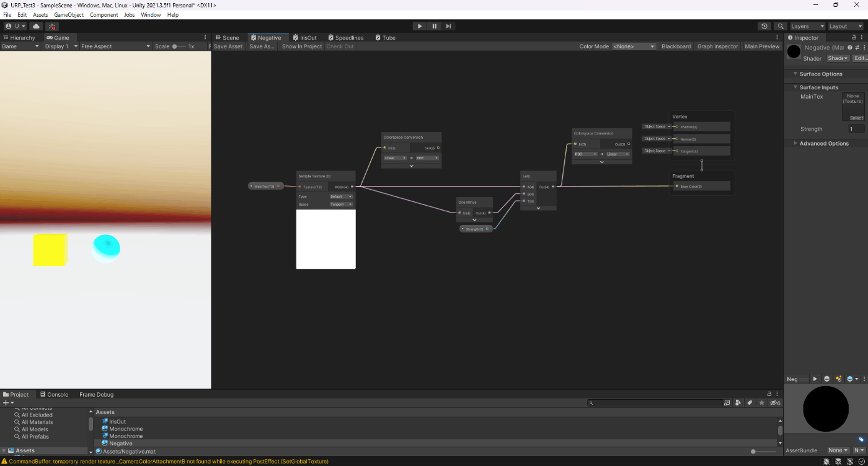Screen dimensions: 868x466
Task: Play the material preview animation
Action: coord(815,379)
